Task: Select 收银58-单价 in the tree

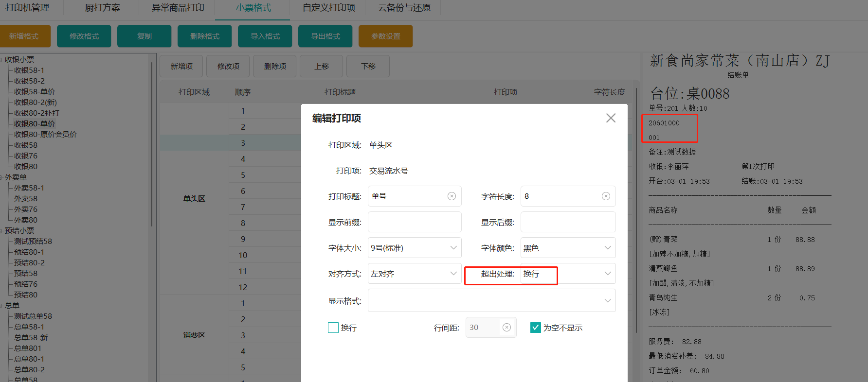Action: coord(35,92)
